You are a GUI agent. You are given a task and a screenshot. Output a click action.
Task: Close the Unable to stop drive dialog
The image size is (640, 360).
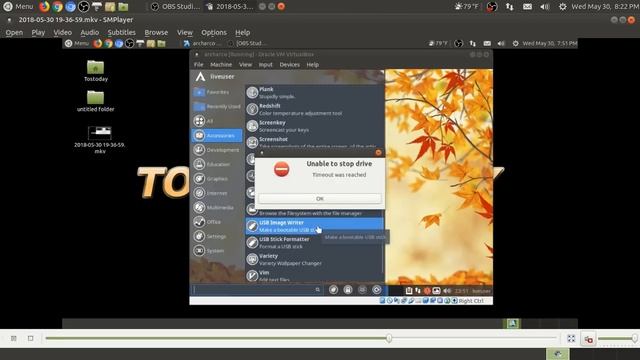378,152
